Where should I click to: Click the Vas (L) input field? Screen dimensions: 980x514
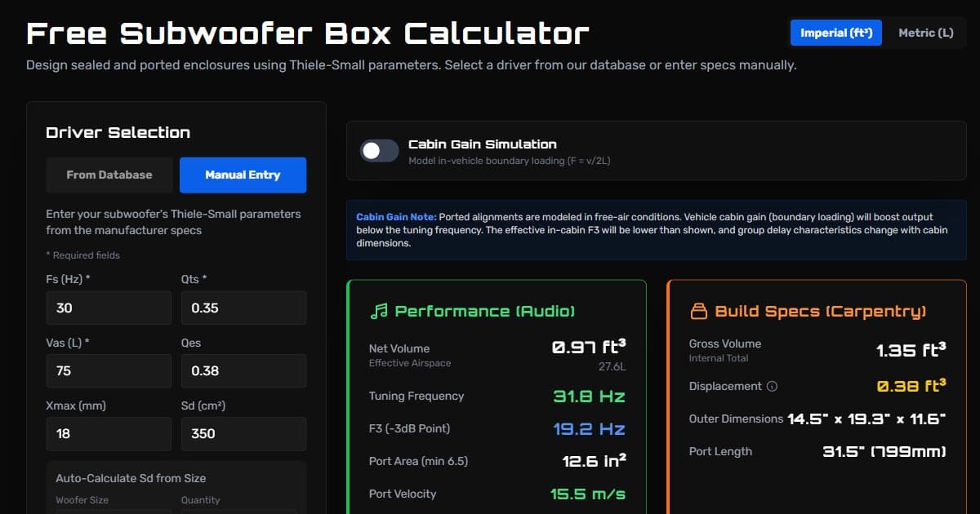(x=109, y=370)
